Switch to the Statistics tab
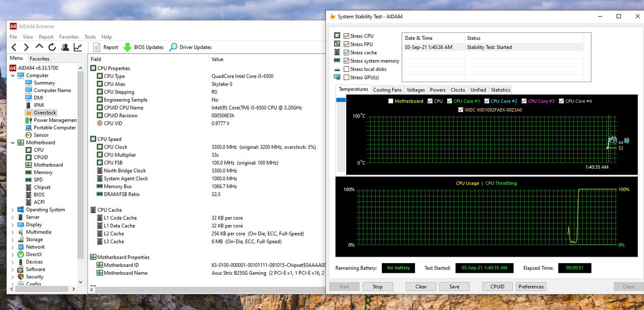Image resolution: width=644 pixels, height=310 pixels. pos(500,90)
